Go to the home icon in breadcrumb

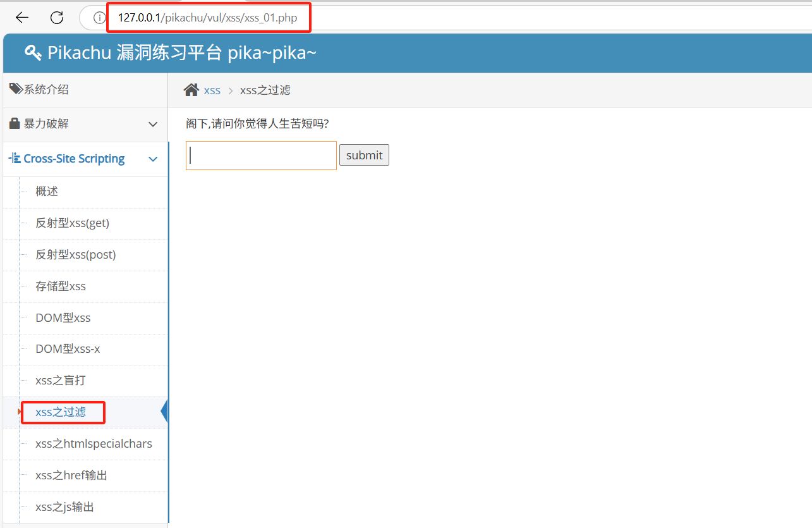tap(191, 90)
